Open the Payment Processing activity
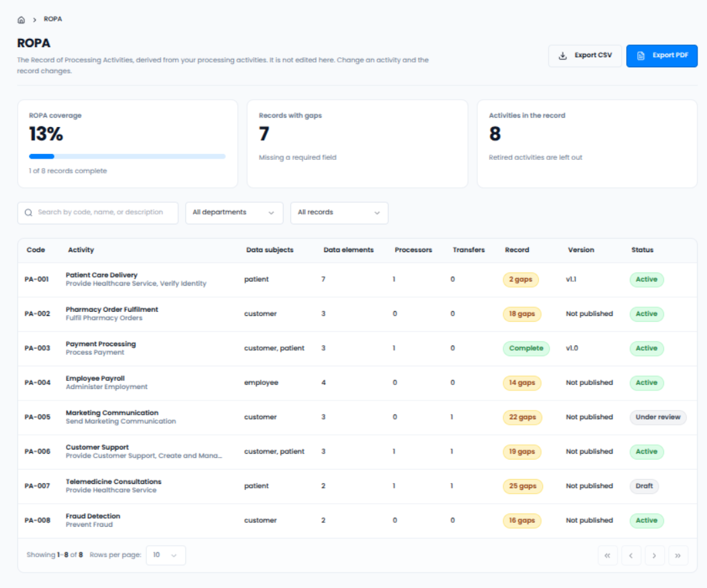The height and width of the screenshot is (588, 707). click(x=101, y=344)
